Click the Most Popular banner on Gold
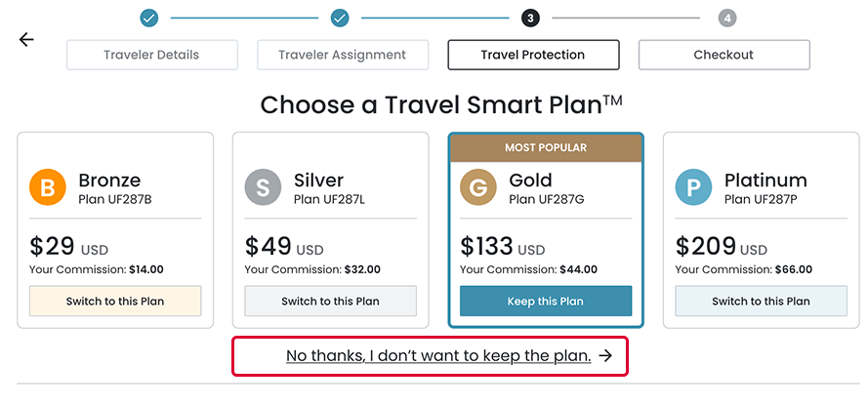Screen dimensions: 868x405 (546, 148)
